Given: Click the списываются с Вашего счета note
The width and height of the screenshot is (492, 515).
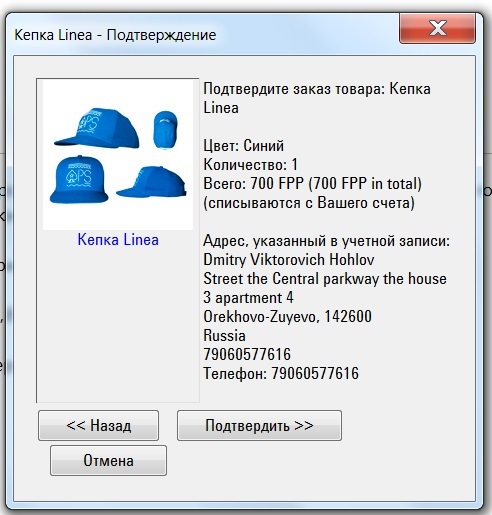Looking at the screenshot, I should [x=309, y=203].
